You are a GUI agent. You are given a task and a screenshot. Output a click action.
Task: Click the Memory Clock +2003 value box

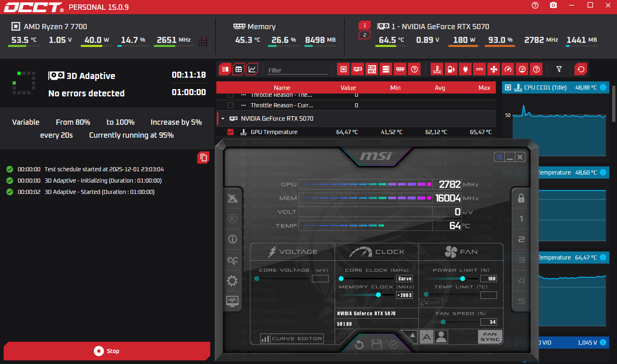click(404, 295)
